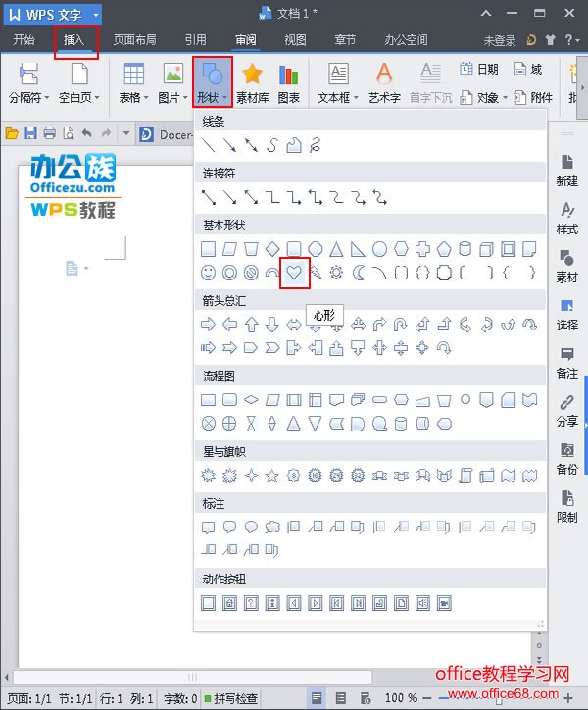Viewport: 588px width, 710px height.
Task: Open the 新建 sidebar panel
Action: point(567,171)
